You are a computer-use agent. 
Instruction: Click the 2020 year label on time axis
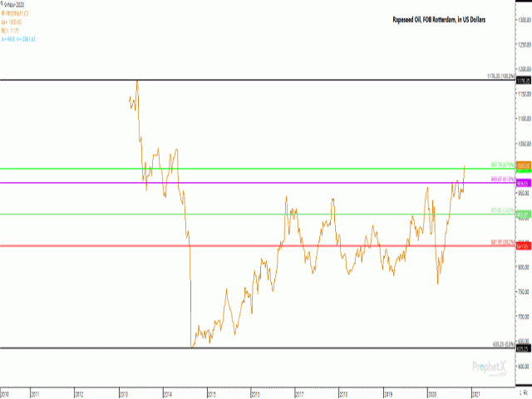[432, 395]
